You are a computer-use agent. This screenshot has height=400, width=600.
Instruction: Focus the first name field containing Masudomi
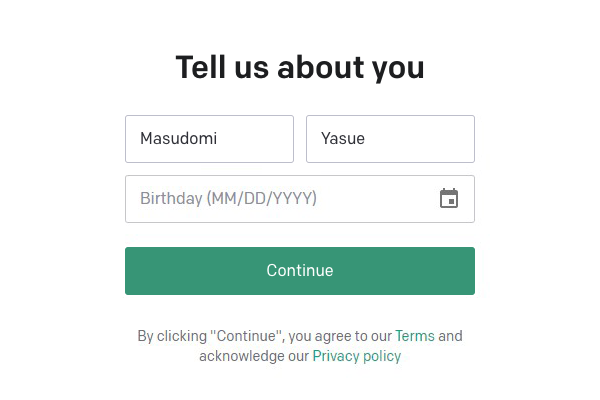coord(209,139)
